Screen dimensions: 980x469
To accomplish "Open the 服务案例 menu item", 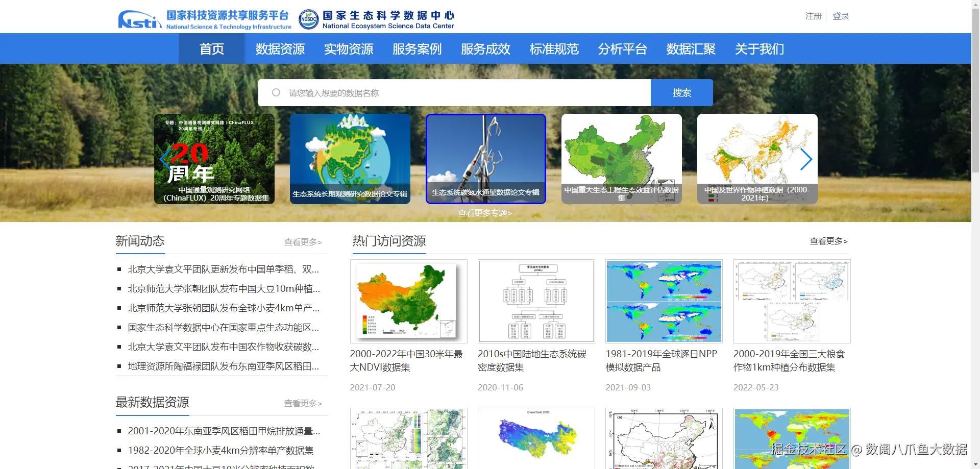I will (x=417, y=49).
